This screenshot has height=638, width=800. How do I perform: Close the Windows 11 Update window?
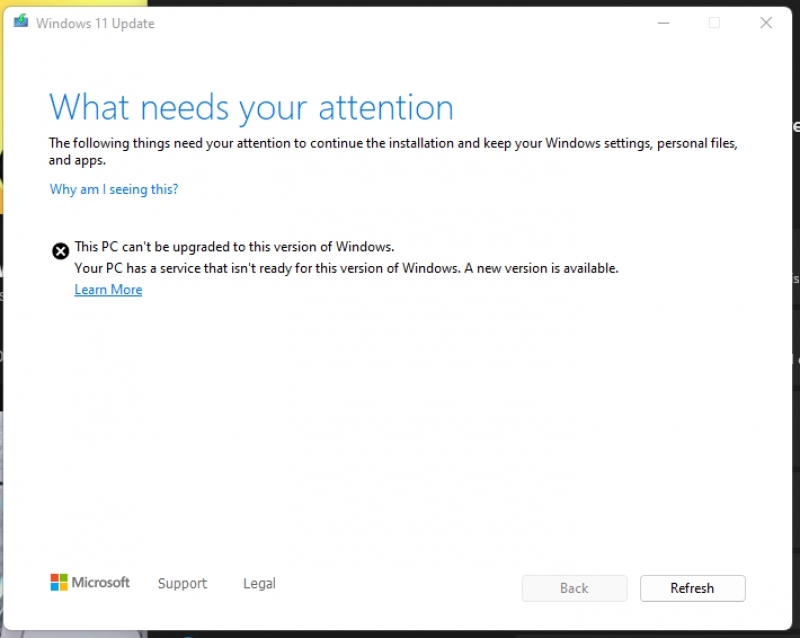tap(766, 22)
